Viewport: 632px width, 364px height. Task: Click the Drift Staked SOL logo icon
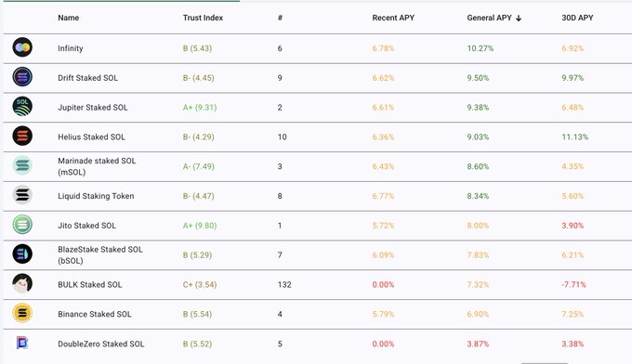[x=22, y=77]
